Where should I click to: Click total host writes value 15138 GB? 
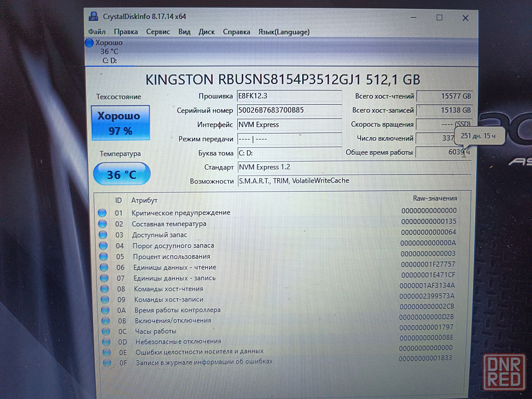(444, 110)
